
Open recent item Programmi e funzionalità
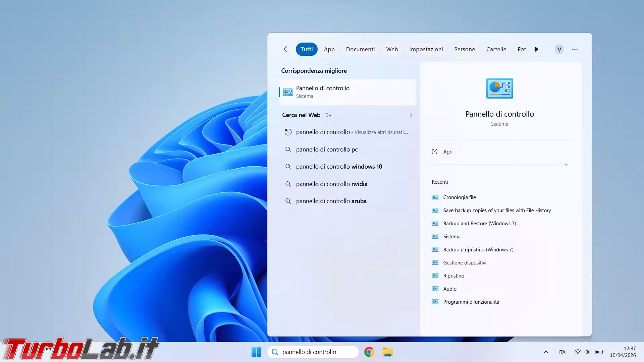tap(471, 302)
